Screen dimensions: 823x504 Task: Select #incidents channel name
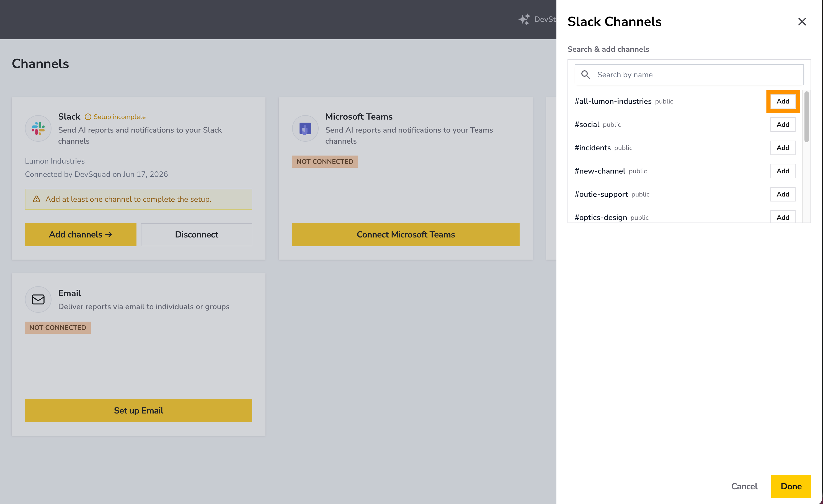pos(592,148)
